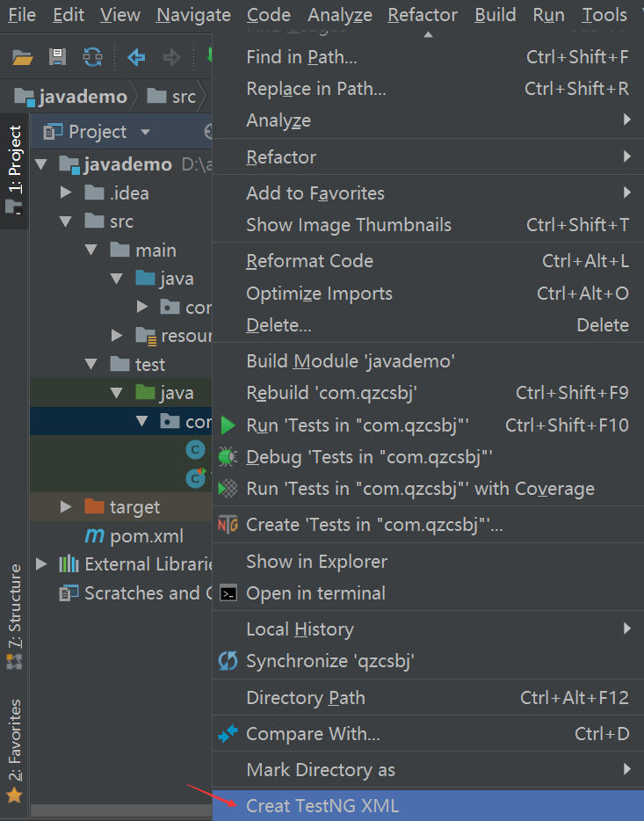Viewport: 644px width, 821px height.
Task: Click the terminal icon in the context menu
Action: pyautogui.click(x=228, y=593)
